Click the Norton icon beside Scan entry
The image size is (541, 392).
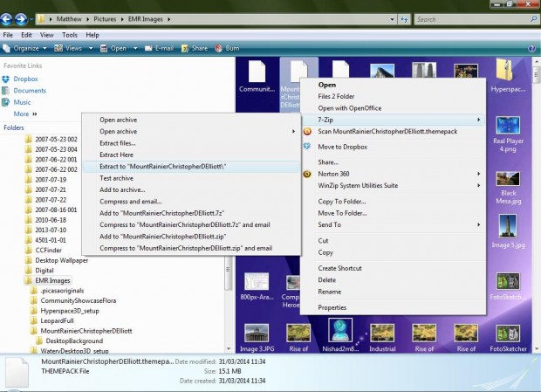pyautogui.click(x=307, y=132)
